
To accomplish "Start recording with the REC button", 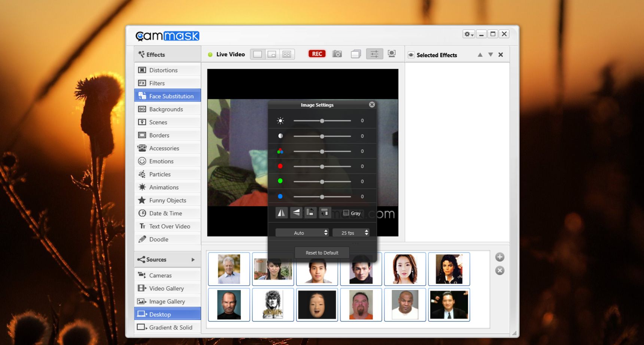I will point(317,54).
